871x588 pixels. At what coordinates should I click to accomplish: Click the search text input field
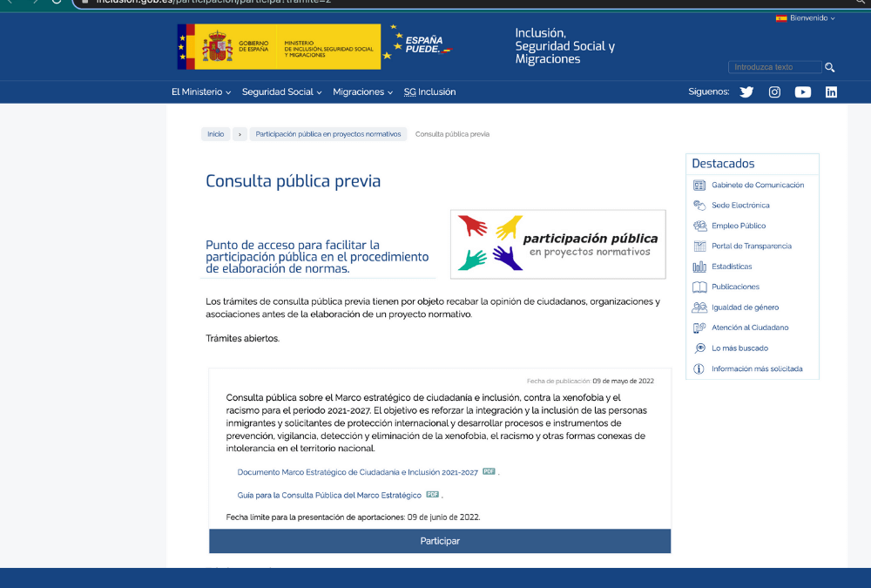pos(774,67)
